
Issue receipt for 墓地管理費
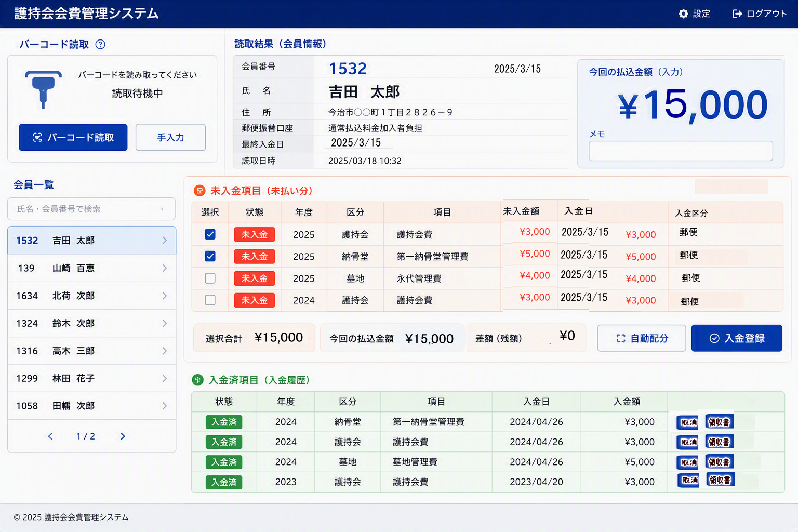click(x=720, y=462)
